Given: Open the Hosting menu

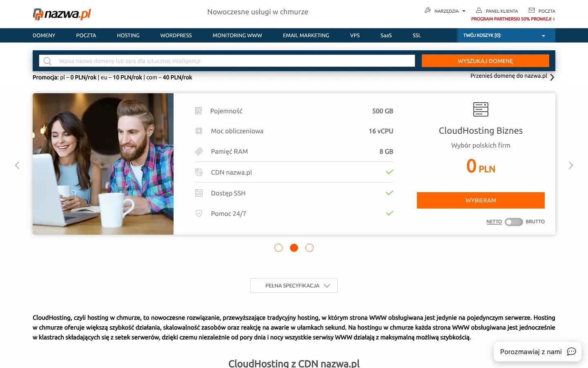Looking at the screenshot, I should 128,36.
